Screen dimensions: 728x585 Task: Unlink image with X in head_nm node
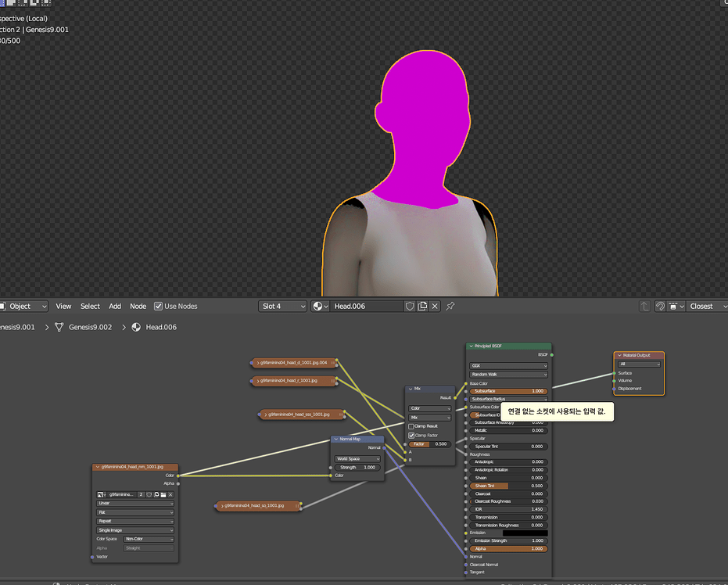tap(170, 495)
